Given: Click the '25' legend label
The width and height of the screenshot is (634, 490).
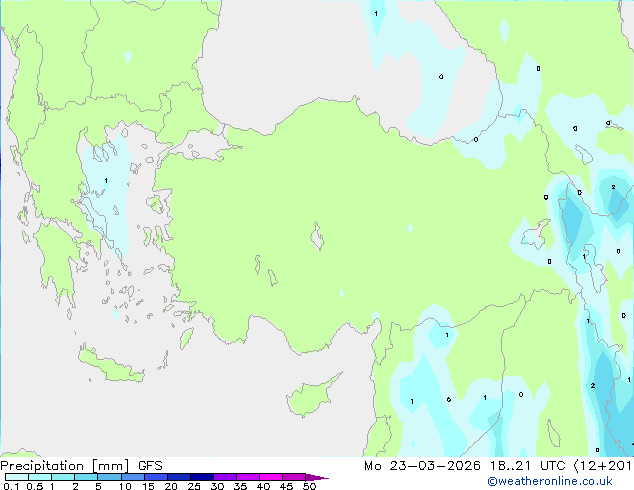Looking at the screenshot, I should click(194, 486).
